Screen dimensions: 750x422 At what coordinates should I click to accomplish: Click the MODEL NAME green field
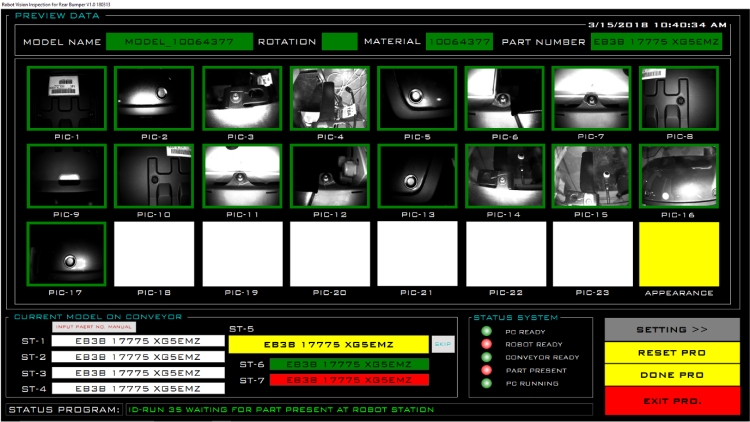tap(179, 42)
